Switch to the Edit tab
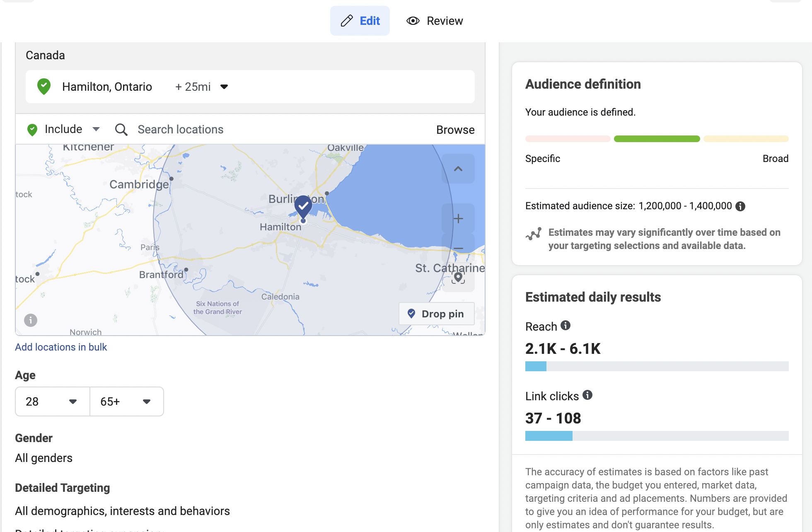The image size is (812, 532). [x=360, y=21]
